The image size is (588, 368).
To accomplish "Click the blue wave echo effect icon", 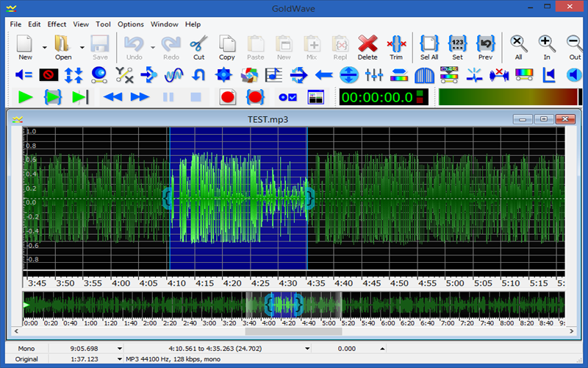I will (173, 75).
